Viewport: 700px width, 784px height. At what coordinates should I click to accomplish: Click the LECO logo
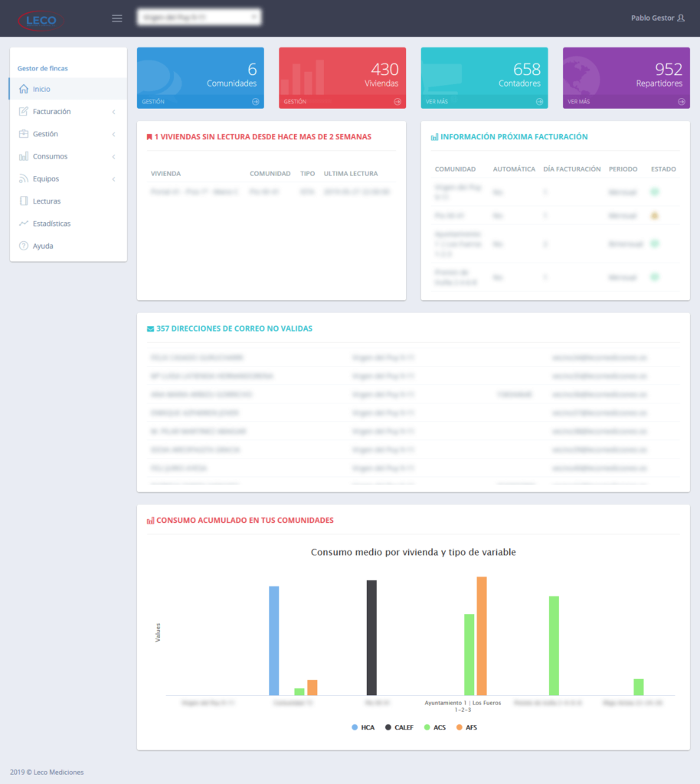(x=38, y=19)
